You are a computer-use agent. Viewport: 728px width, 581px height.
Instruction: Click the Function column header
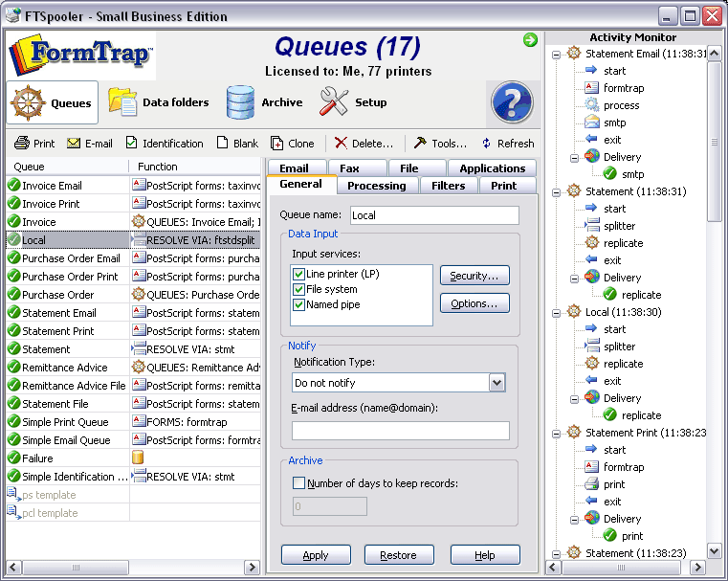[195, 167]
